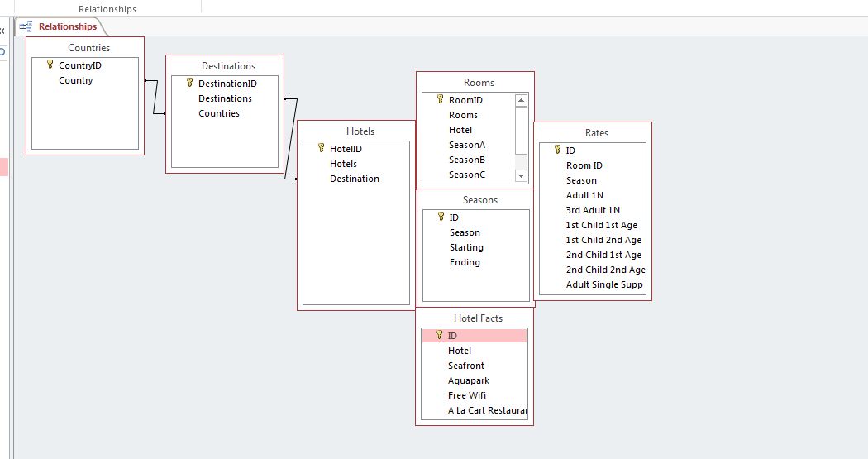Select the SeasonC field

coord(469,175)
